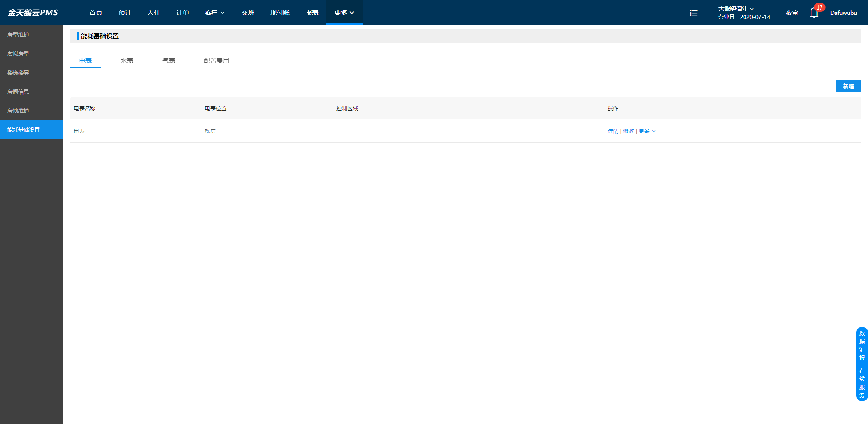This screenshot has height=424, width=868.
Task: Switch to the 水表 tab
Action: [x=127, y=61]
